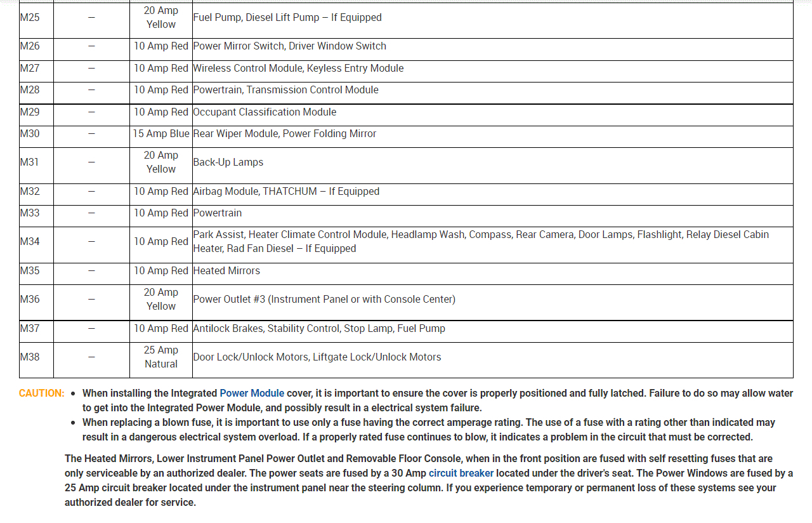Click 'Rear Wiper Module, Power Folding Mirror'
This screenshot has height=523, width=812.
click(x=285, y=134)
